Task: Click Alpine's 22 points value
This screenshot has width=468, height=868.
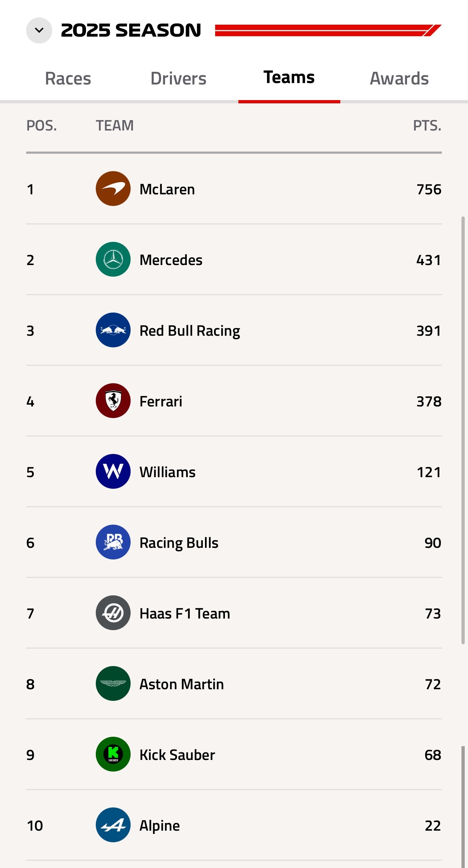Action: pyautogui.click(x=432, y=826)
